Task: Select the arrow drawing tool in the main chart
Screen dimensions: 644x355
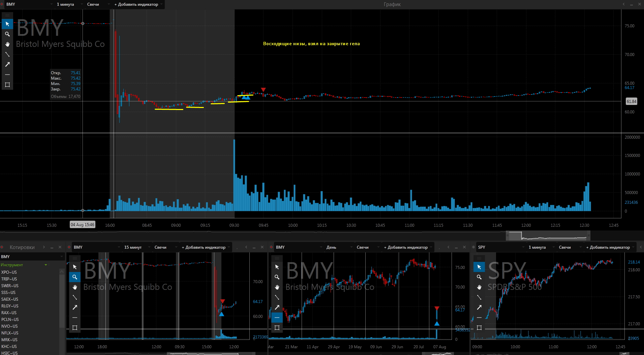Action: tap(7, 64)
